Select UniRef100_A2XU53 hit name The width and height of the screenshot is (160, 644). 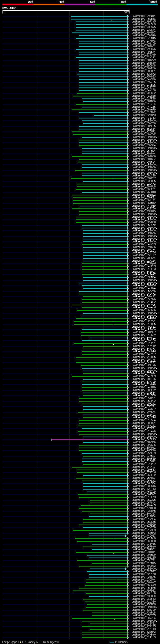[143, 115]
